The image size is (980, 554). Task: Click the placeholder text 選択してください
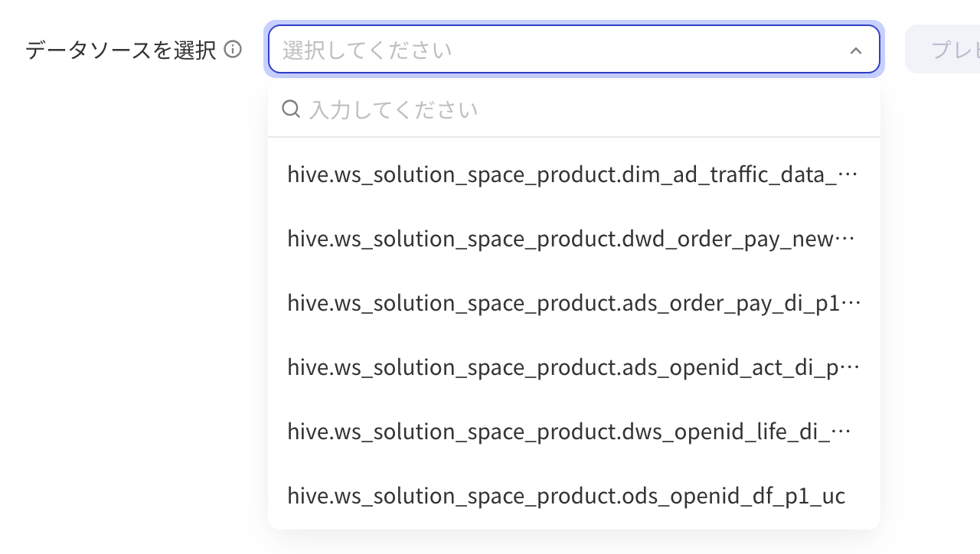367,51
